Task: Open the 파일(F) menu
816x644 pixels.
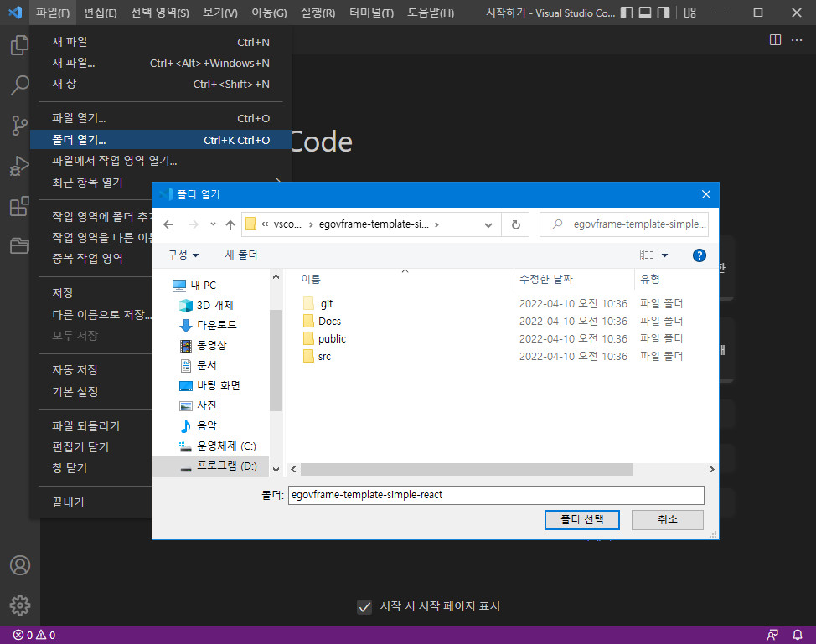Action: pyautogui.click(x=53, y=13)
